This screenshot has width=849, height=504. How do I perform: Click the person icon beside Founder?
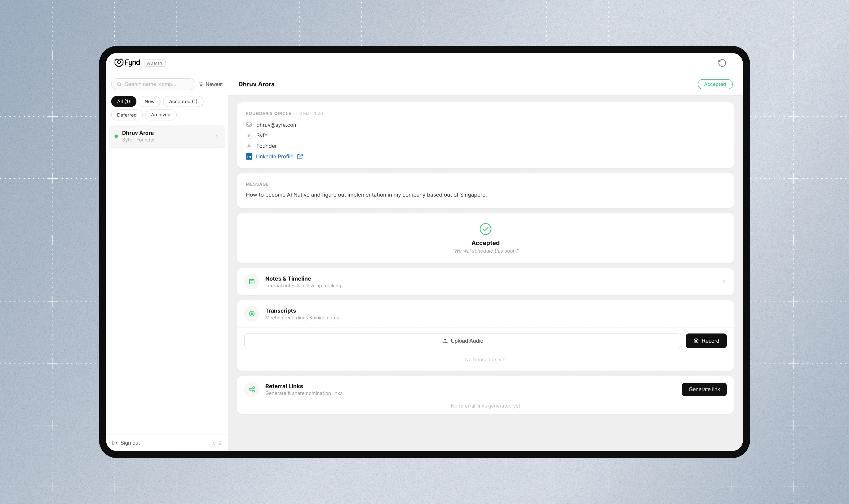click(x=250, y=146)
